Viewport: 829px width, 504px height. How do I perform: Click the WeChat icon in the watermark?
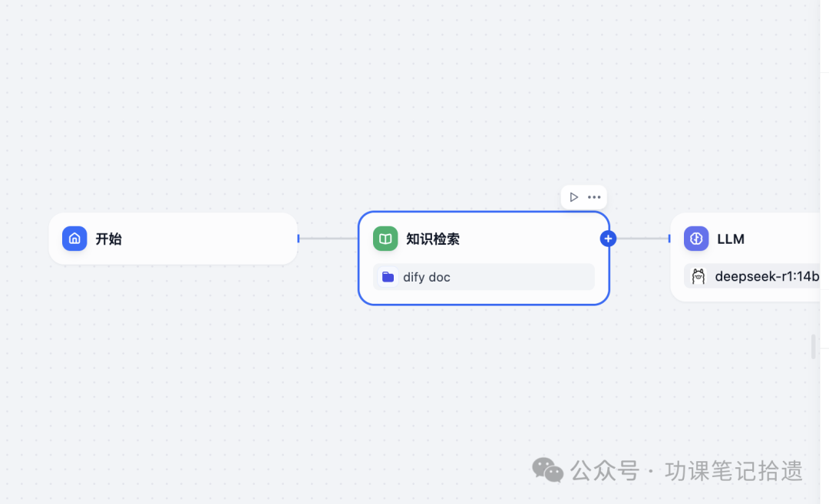coord(547,470)
